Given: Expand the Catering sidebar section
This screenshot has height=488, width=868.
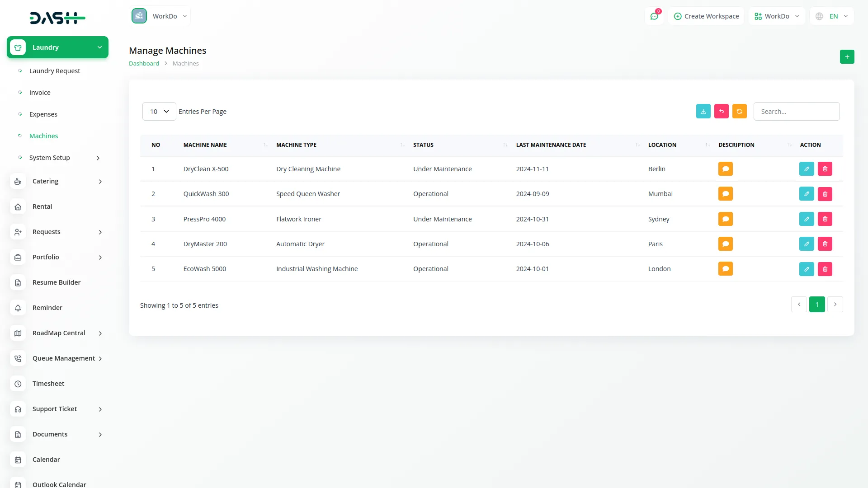Looking at the screenshot, I should tap(45, 181).
